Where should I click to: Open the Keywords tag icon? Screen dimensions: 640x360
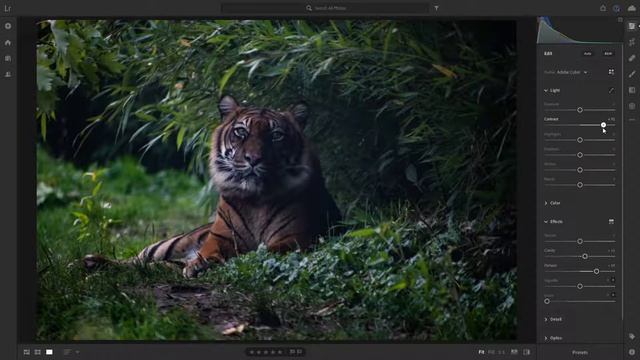(632, 336)
